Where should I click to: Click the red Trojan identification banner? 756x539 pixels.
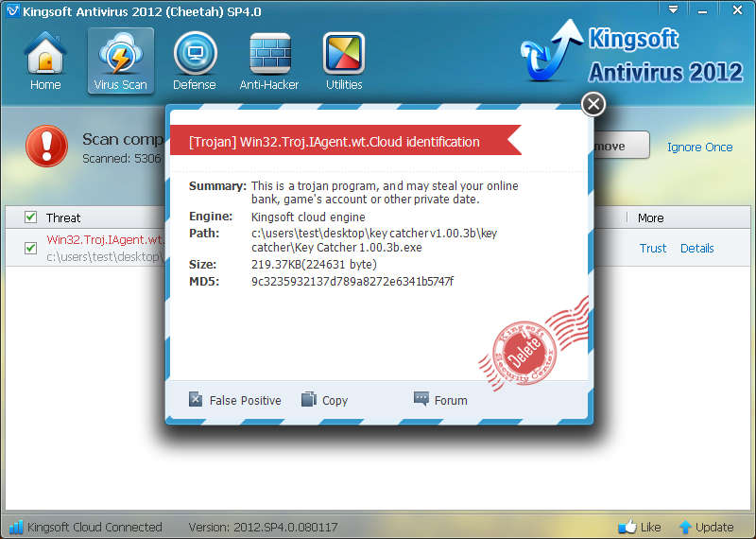pyautogui.click(x=346, y=141)
